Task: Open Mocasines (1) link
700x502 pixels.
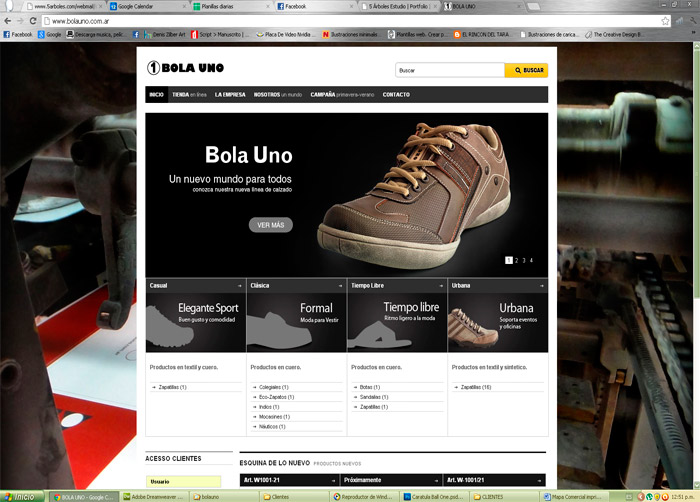Action: [274, 417]
